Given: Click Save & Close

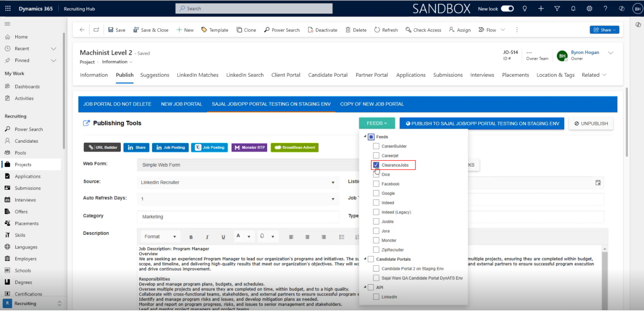Looking at the screenshot, I should (x=151, y=30).
